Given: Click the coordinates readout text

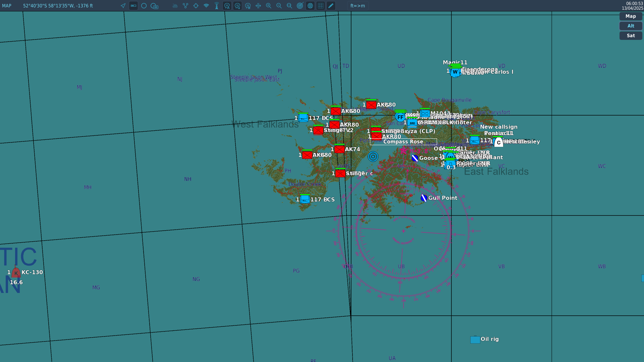Looking at the screenshot, I should (x=58, y=6).
